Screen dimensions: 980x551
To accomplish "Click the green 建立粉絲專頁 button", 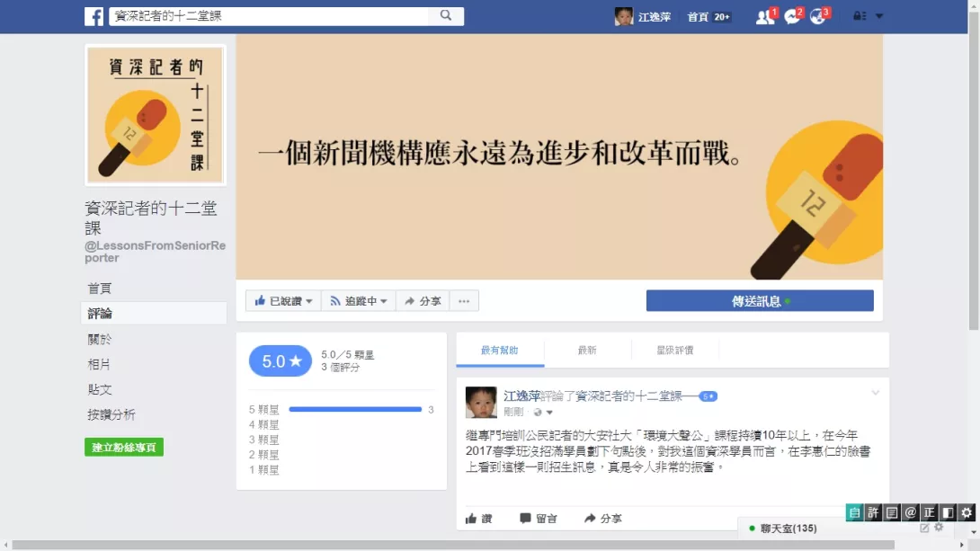I will (124, 448).
